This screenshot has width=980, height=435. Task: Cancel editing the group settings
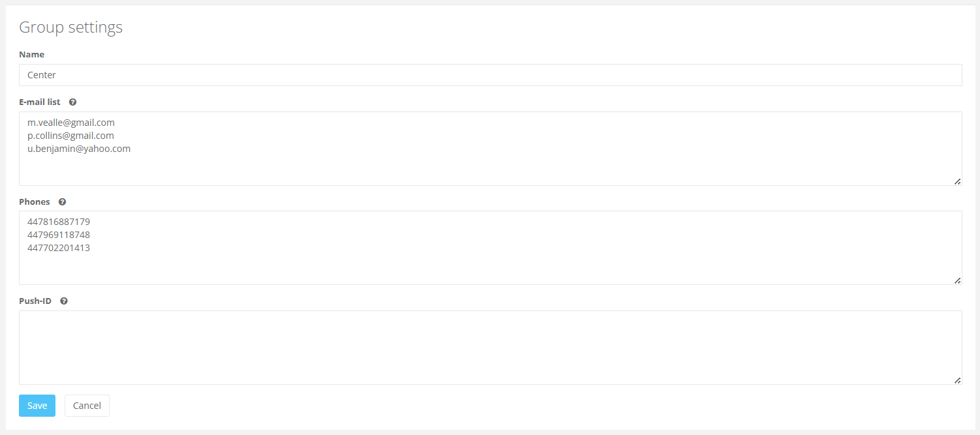pyautogui.click(x=87, y=406)
